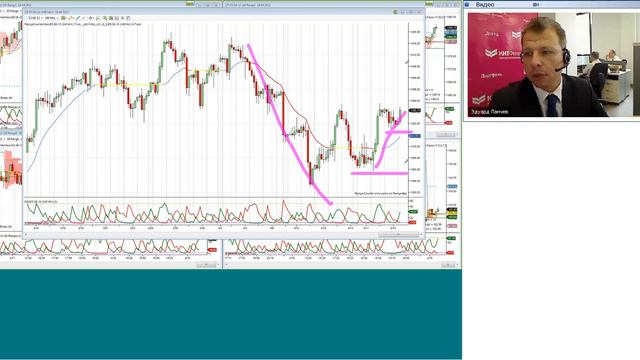
Task: Click the camera icon in Видео header
Action: pos(536,4)
